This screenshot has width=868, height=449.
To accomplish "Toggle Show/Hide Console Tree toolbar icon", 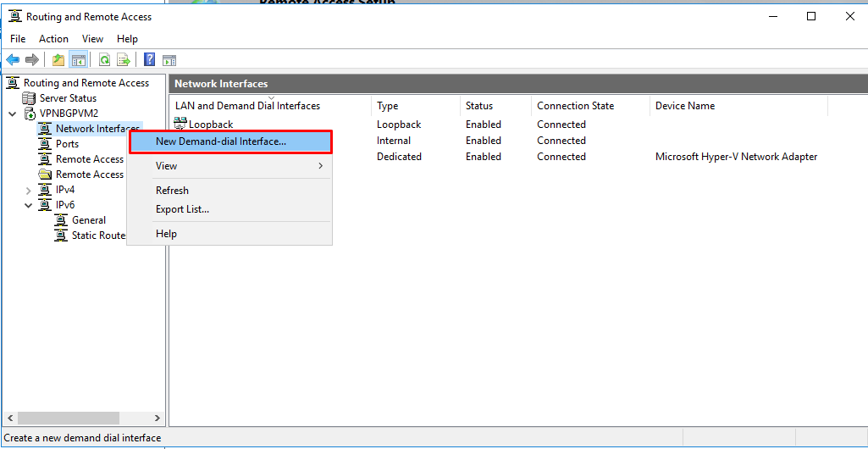I will click(x=79, y=59).
